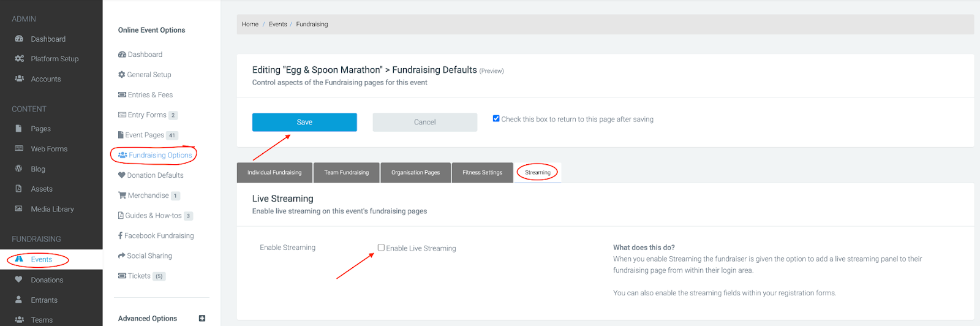The width and height of the screenshot is (980, 326).
Task: Click the Platform Setup gears icon
Action: pyautogui.click(x=19, y=59)
